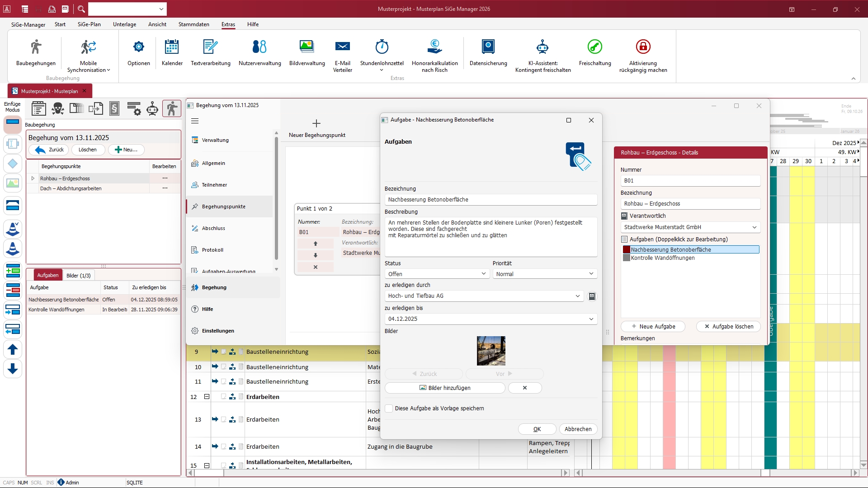Image resolution: width=868 pixels, height=488 pixels.
Task: Check 'Diese Aufgabe als Vorlage speichern'
Action: click(x=389, y=408)
